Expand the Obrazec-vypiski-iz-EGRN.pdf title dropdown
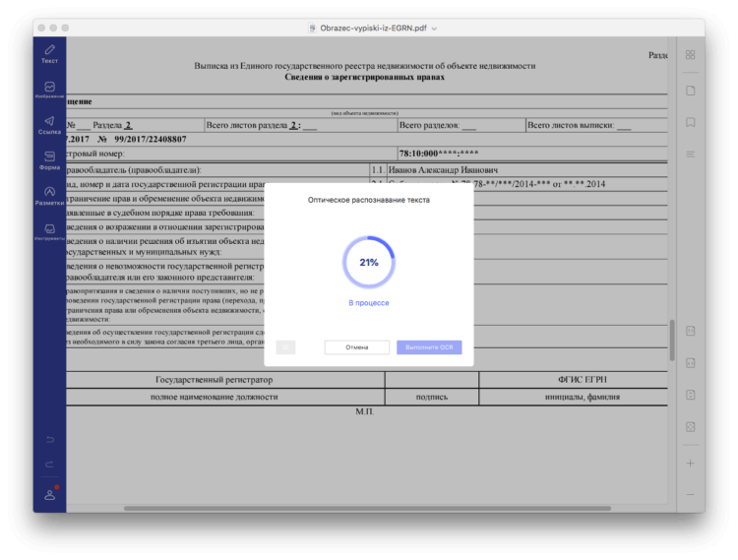 pos(434,29)
